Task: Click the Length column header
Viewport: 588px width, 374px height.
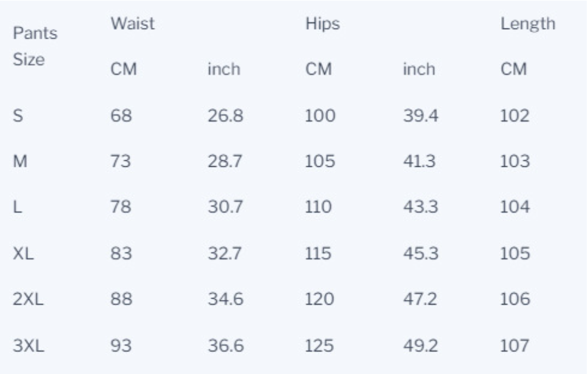Action: (x=527, y=24)
